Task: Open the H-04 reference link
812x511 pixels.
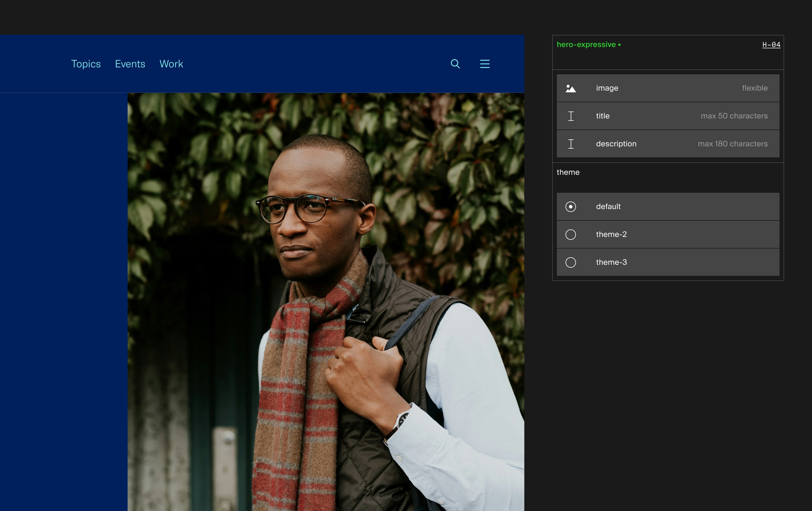Action: click(771, 44)
